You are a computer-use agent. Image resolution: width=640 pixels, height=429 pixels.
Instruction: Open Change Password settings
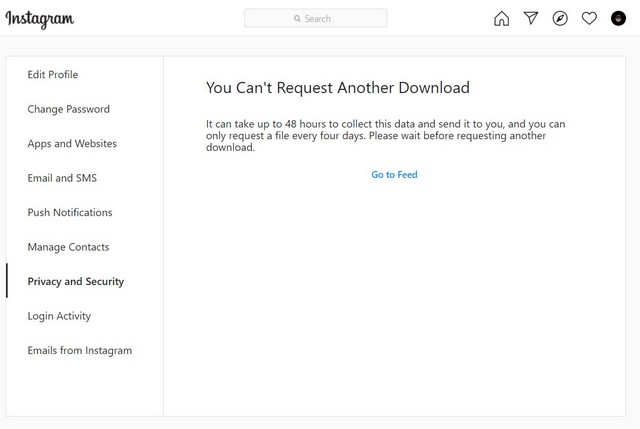[69, 109]
